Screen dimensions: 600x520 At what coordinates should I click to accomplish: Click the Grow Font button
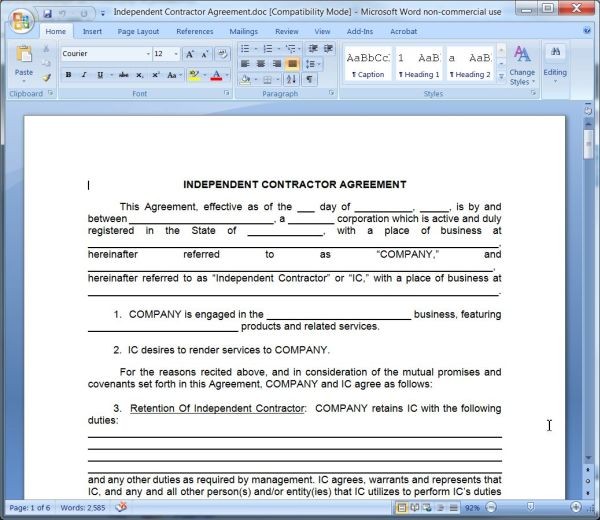pyautogui.click(x=190, y=54)
